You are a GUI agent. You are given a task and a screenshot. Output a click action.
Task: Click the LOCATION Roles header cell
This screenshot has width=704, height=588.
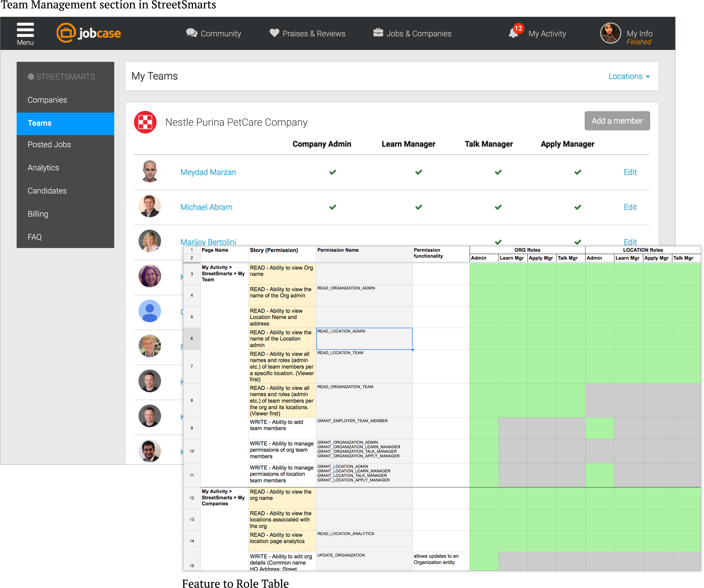[643, 250]
